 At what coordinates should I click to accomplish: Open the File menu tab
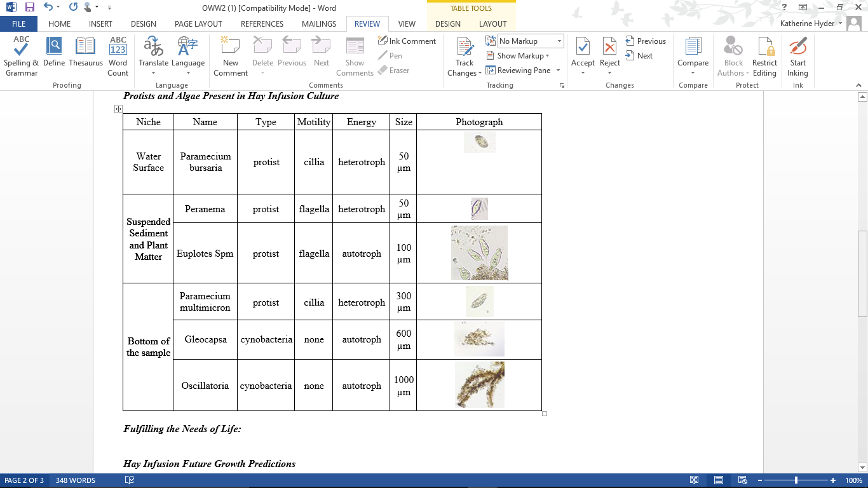click(x=18, y=24)
